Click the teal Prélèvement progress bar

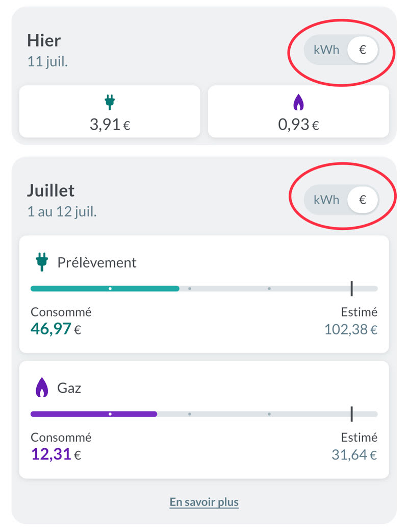point(105,288)
